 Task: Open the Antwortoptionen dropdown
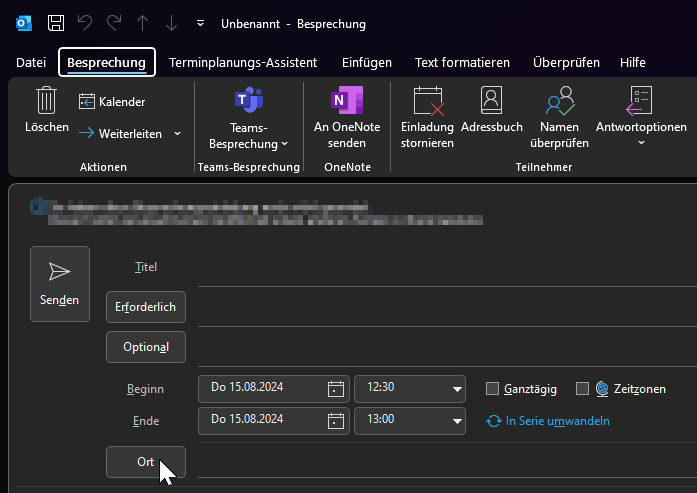click(641, 143)
